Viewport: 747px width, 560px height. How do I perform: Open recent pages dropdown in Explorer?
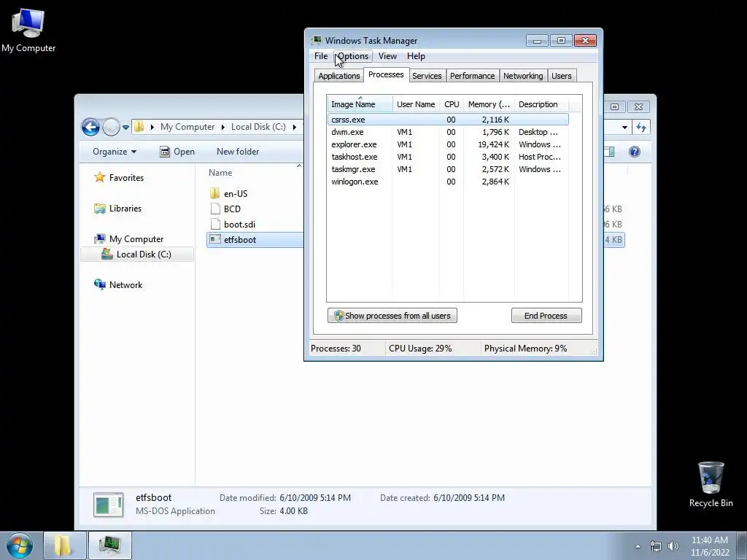pyautogui.click(x=125, y=127)
